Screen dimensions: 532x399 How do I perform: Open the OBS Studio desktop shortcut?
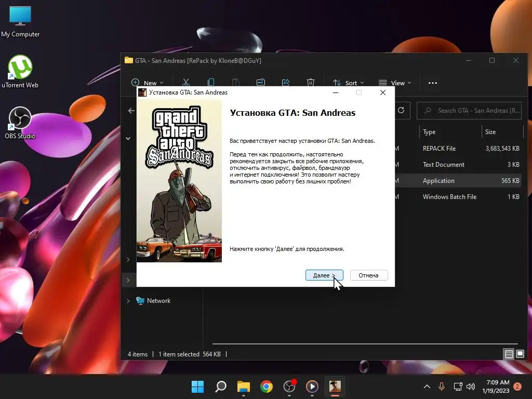[x=20, y=123]
